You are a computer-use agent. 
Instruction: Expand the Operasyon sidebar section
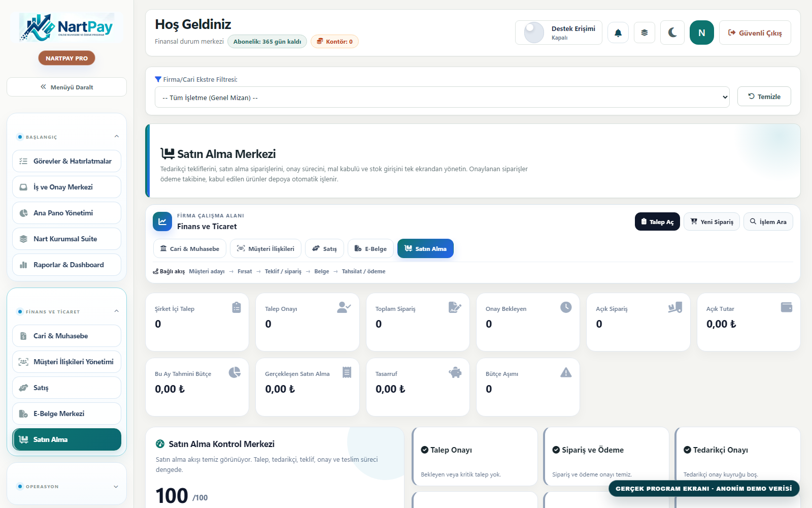[116, 486]
